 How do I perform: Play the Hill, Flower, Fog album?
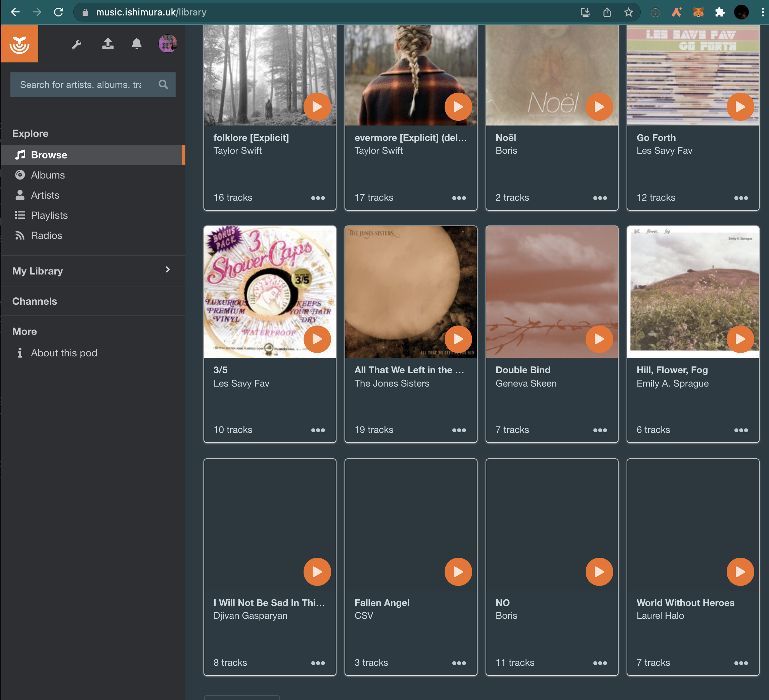740,339
